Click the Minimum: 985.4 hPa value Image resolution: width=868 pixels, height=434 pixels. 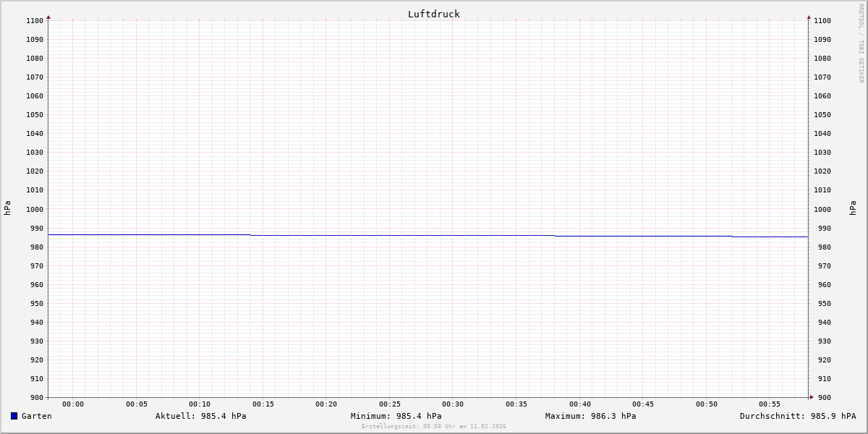pyautogui.click(x=396, y=416)
